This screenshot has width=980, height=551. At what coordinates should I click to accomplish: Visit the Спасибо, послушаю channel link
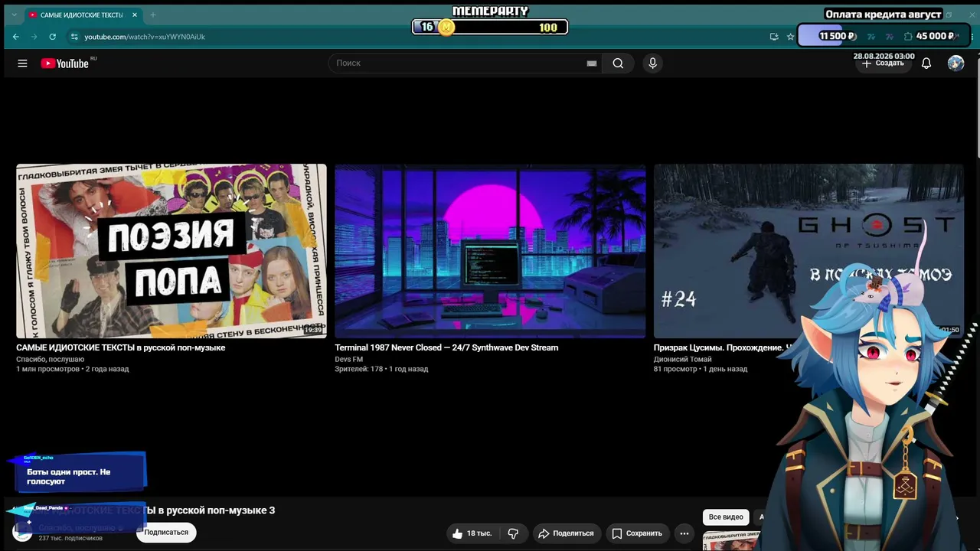click(51, 359)
